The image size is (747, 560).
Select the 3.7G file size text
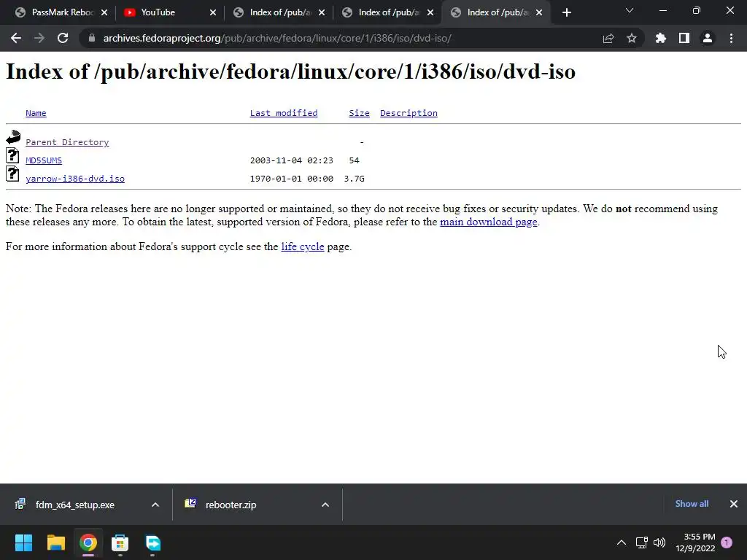354,179
